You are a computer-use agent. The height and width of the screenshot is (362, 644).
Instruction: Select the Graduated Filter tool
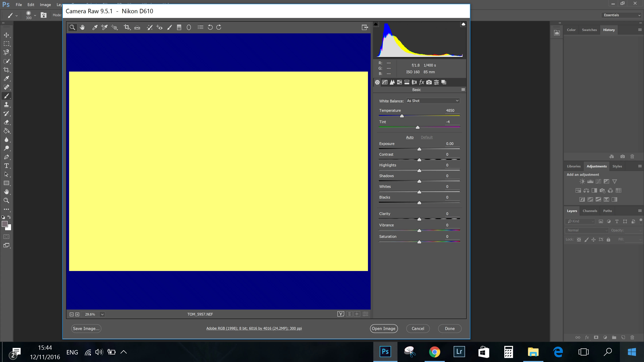pos(179,27)
